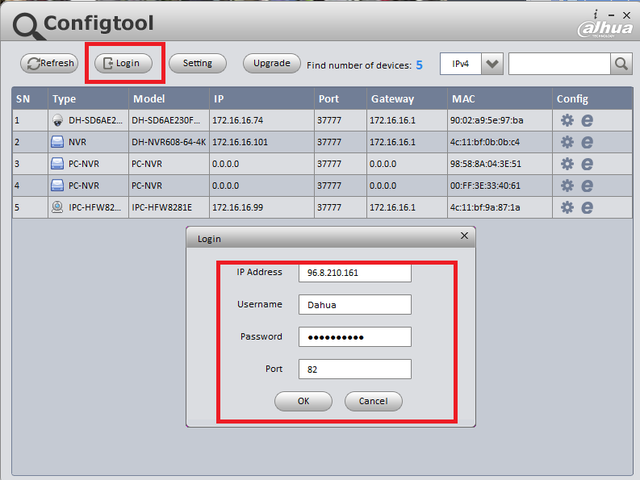This screenshot has height=480, width=640.
Task: Click the IPC camera icon in row 5
Action: pos(58,207)
